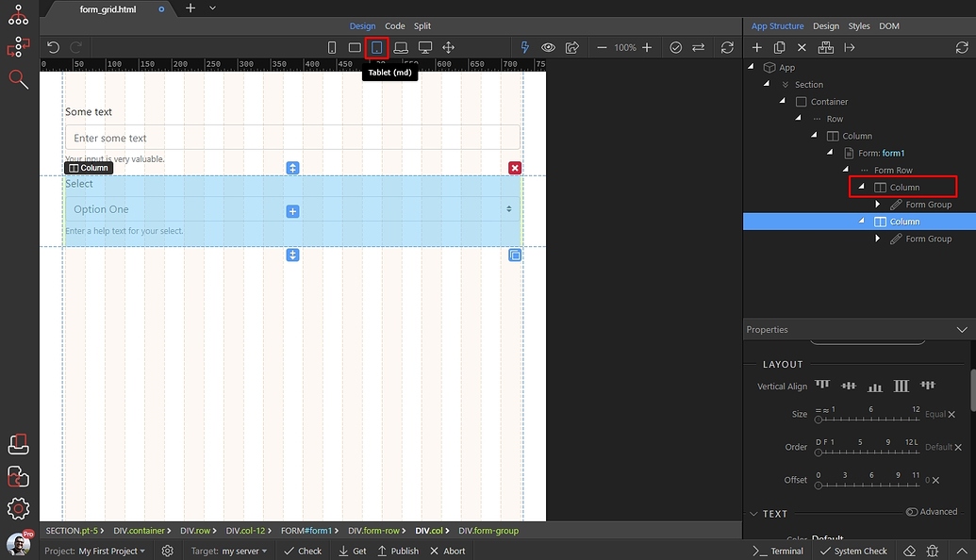Open the page preview eye icon

click(x=548, y=46)
